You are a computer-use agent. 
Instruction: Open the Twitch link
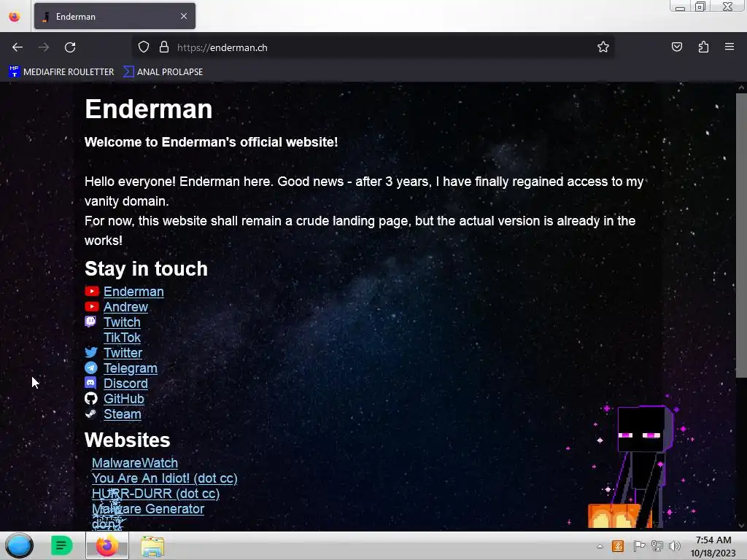click(122, 322)
